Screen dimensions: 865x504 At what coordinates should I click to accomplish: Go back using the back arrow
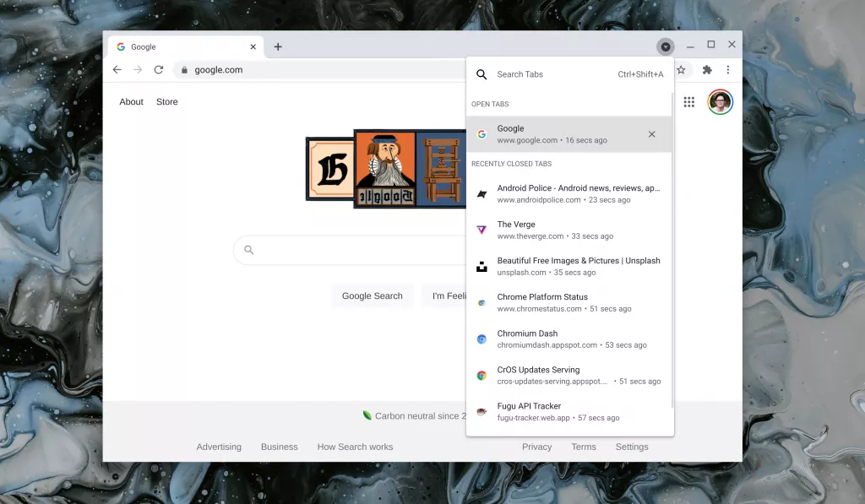[117, 70]
